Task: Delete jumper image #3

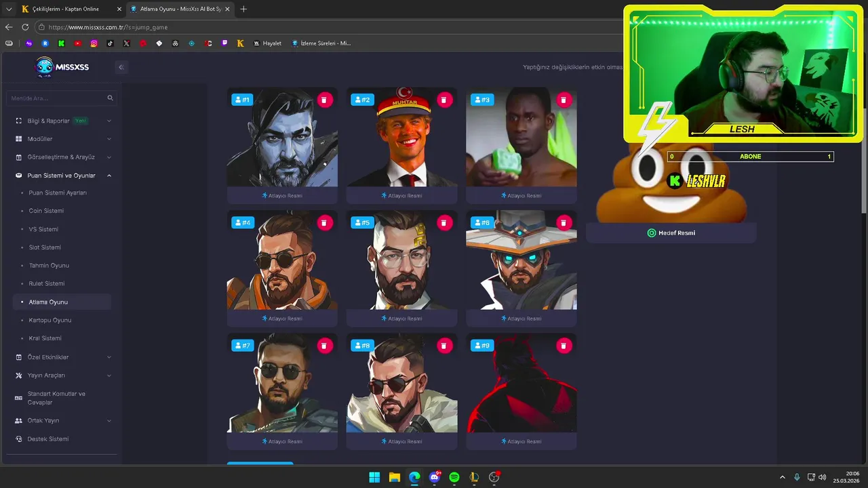Action: [564, 100]
